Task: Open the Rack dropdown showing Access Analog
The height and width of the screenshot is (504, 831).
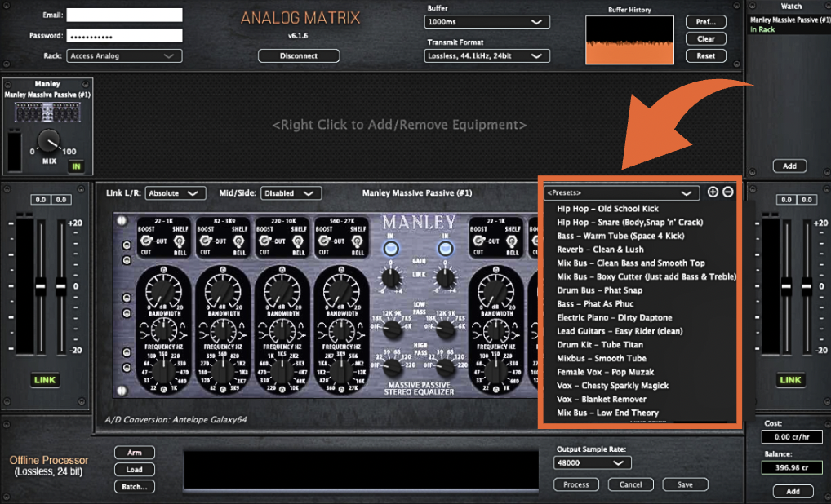Action: (124, 55)
